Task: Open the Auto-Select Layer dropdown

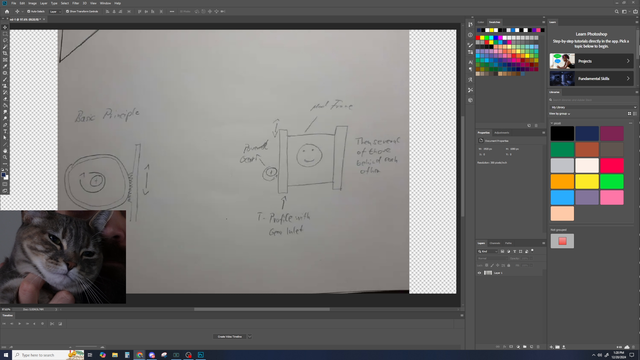Action: pyautogui.click(x=55, y=11)
